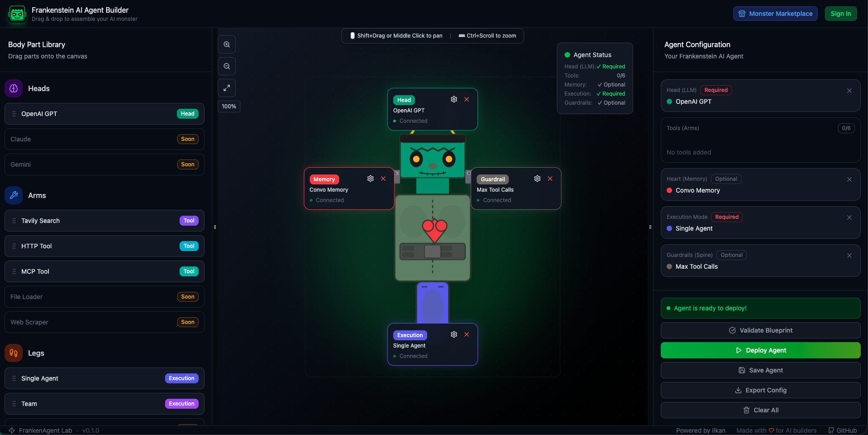
Task: Click 'Agent is ready to deploy!' banner
Action: click(x=761, y=308)
